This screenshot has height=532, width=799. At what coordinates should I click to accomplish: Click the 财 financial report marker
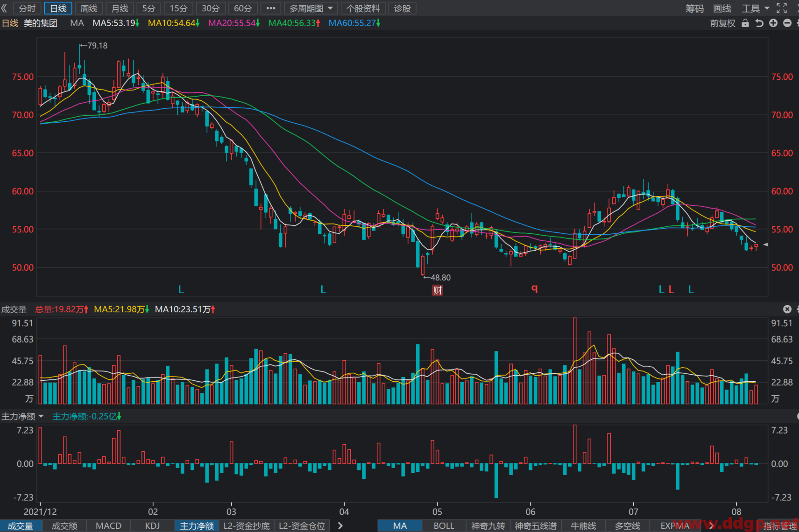[438, 290]
